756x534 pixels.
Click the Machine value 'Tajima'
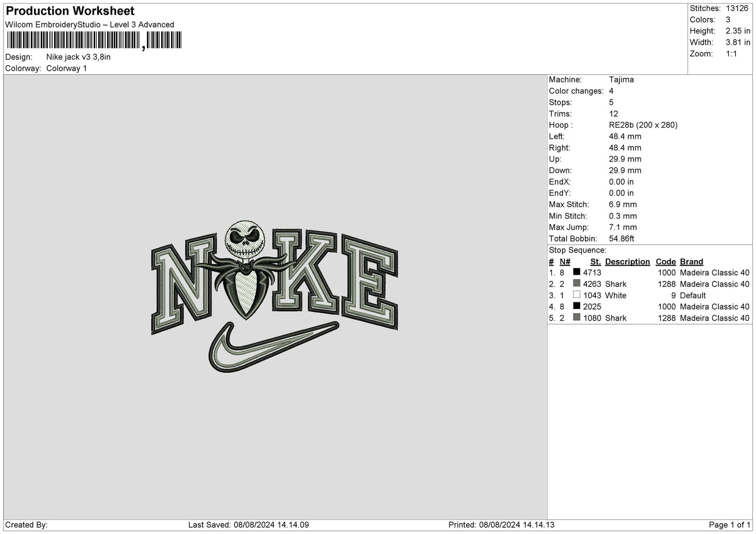coord(622,79)
